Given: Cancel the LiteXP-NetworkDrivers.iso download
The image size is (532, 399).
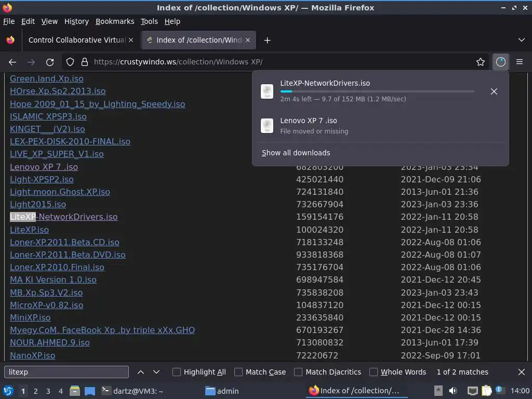Looking at the screenshot, I should point(494,91).
